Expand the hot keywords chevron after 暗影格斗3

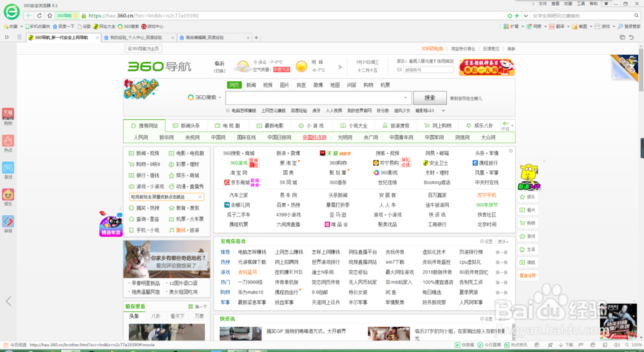(443, 111)
